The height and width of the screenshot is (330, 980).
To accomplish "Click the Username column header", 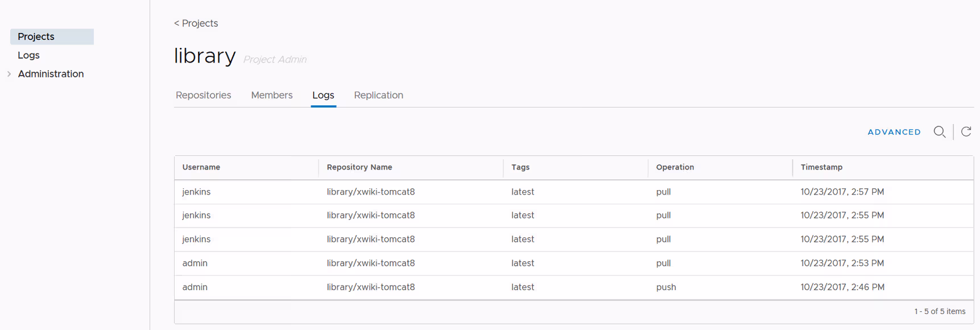I will pyautogui.click(x=201, y=167).
